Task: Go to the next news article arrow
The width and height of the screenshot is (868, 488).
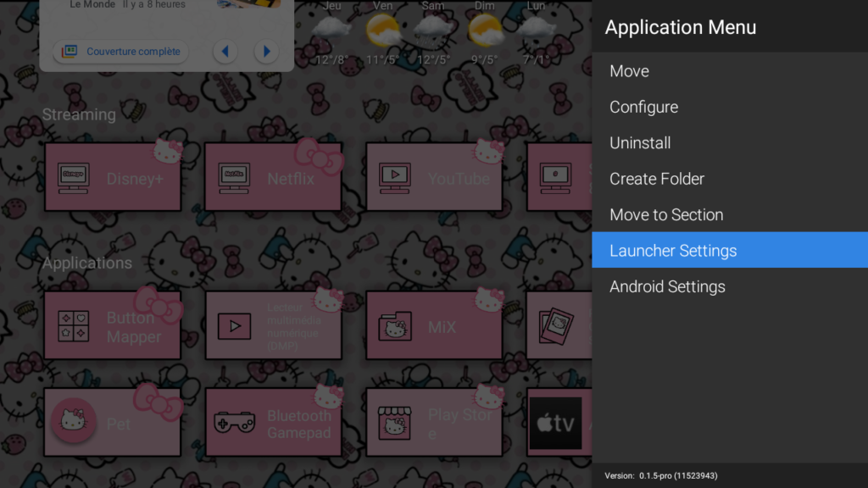Action: pos(266,52)
